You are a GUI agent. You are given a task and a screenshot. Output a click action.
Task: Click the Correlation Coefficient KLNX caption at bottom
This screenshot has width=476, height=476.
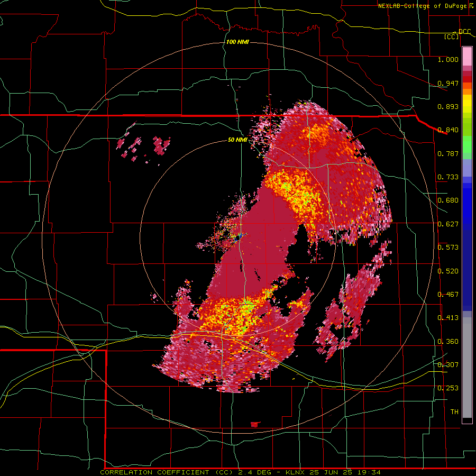tap(241, 472)
